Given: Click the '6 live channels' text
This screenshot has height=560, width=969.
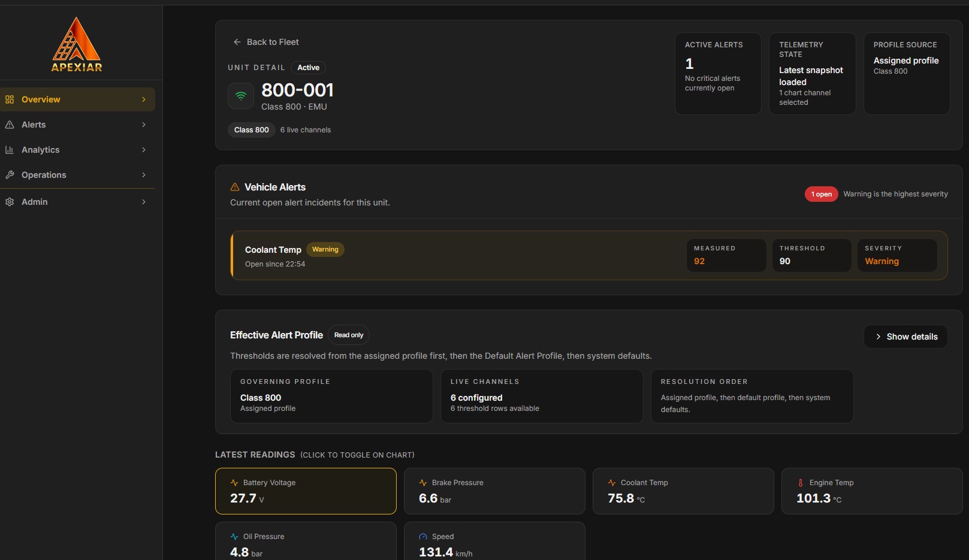Looking at the screenshot, I should pos(306,130).
